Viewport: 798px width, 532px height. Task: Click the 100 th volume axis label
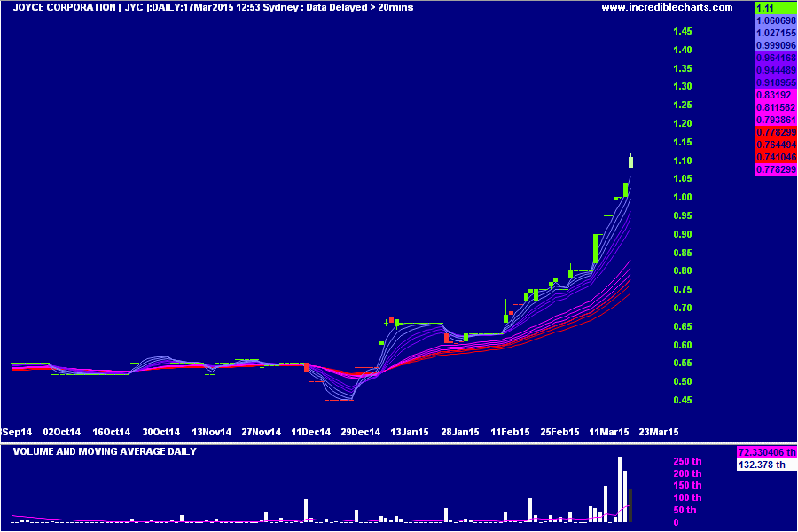(687, 498)
